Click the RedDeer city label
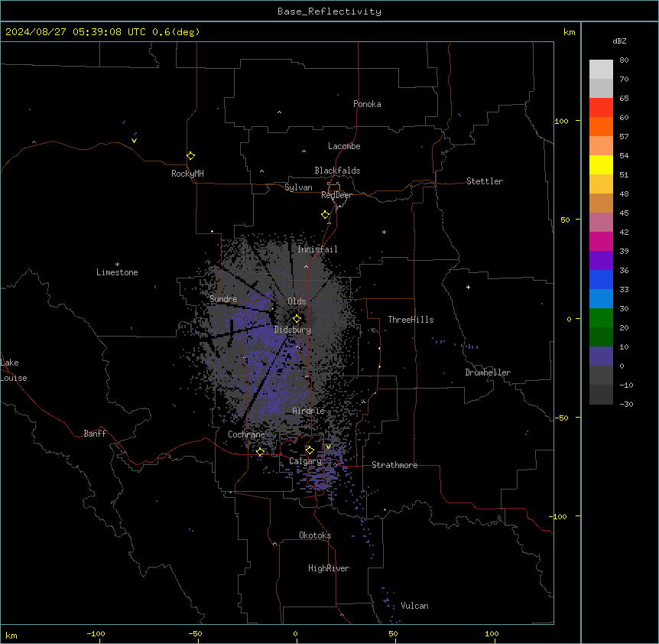The image size is (659, 644). click(x=336, y=195)
